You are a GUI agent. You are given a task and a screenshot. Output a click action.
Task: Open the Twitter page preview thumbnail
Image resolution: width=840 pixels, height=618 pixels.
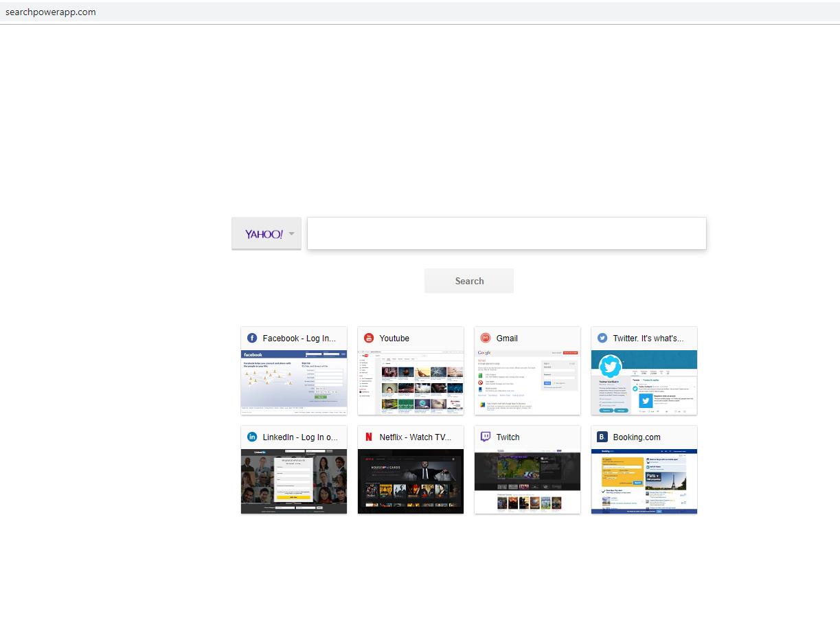point(644,382)
